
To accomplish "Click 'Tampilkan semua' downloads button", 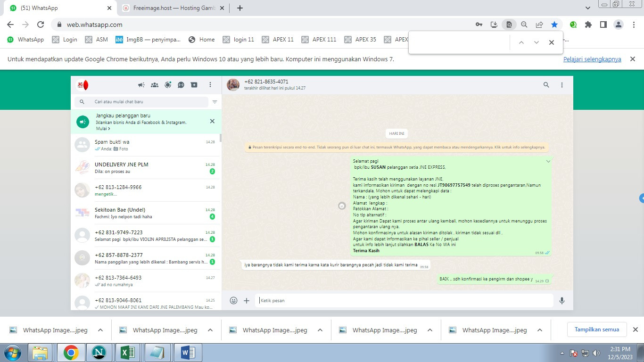I will click(x=597, y=329).
